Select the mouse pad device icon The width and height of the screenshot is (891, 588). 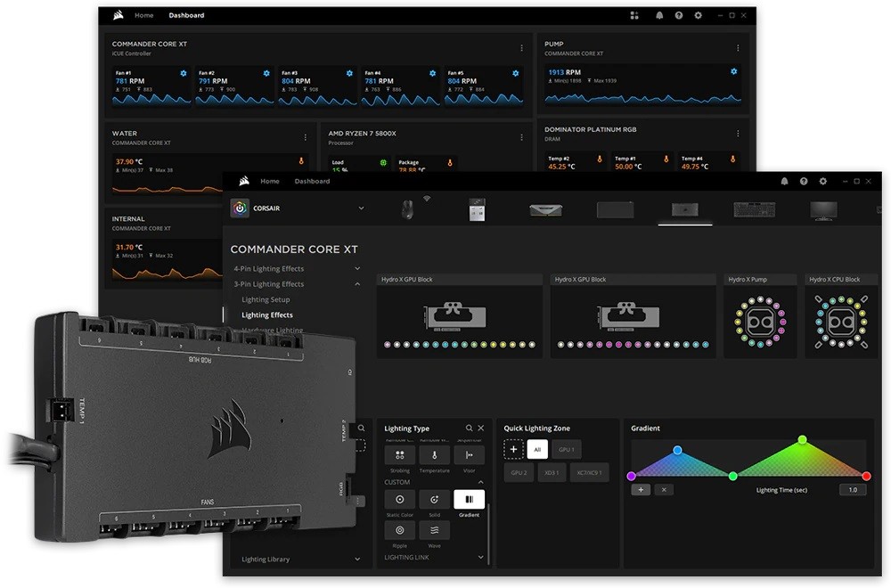click(x=616, y=209)
